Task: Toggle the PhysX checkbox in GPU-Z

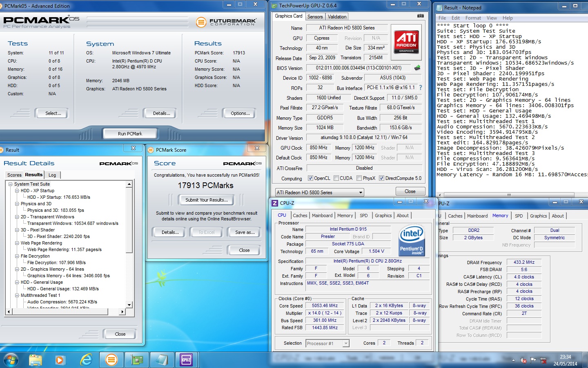Action: [359, 178]
